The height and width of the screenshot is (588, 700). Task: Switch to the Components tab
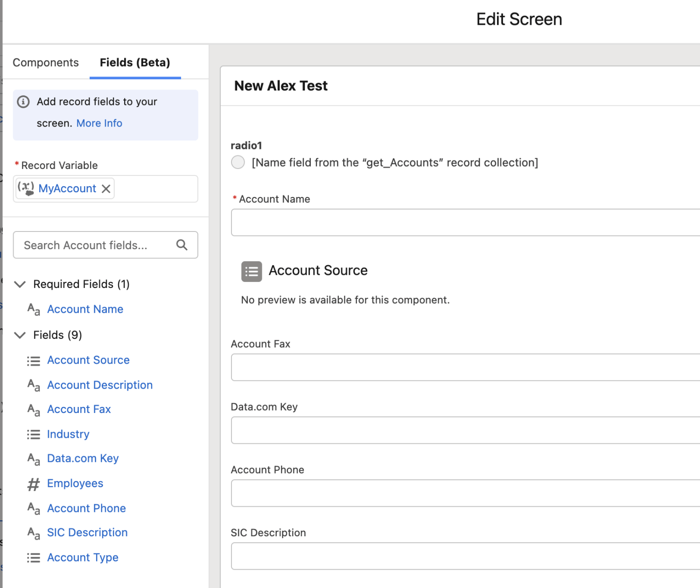[x=45, y=62]
